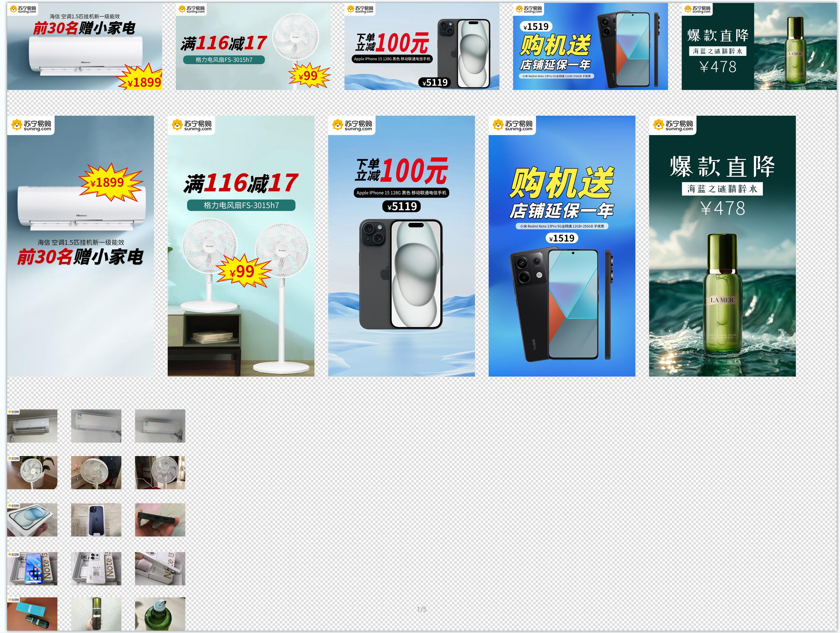Click '海信 空调1.5匹挂机' subtitle on horizontal banner
Screen dimensions: 840x633
click(x=85, y=16)
